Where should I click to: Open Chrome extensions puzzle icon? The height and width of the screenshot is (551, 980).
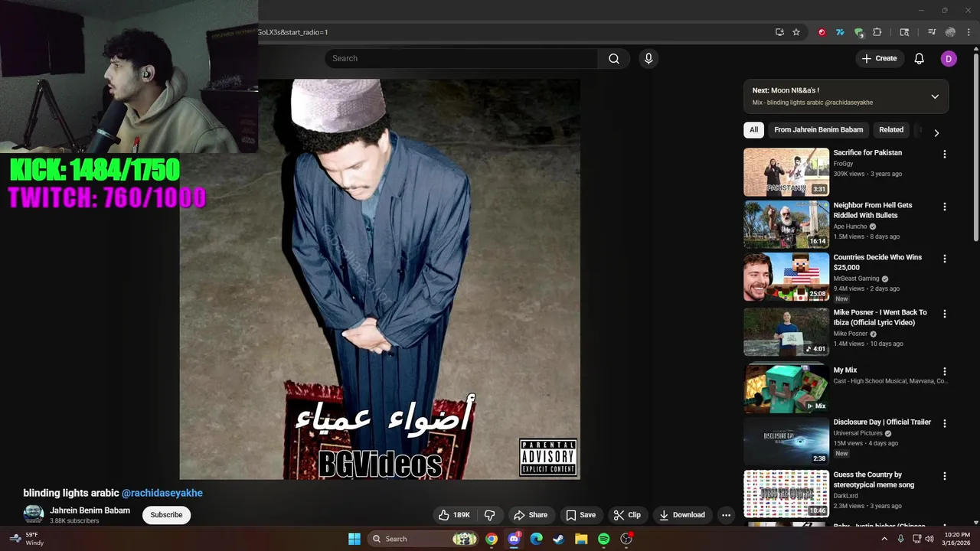tap(877, 32)
